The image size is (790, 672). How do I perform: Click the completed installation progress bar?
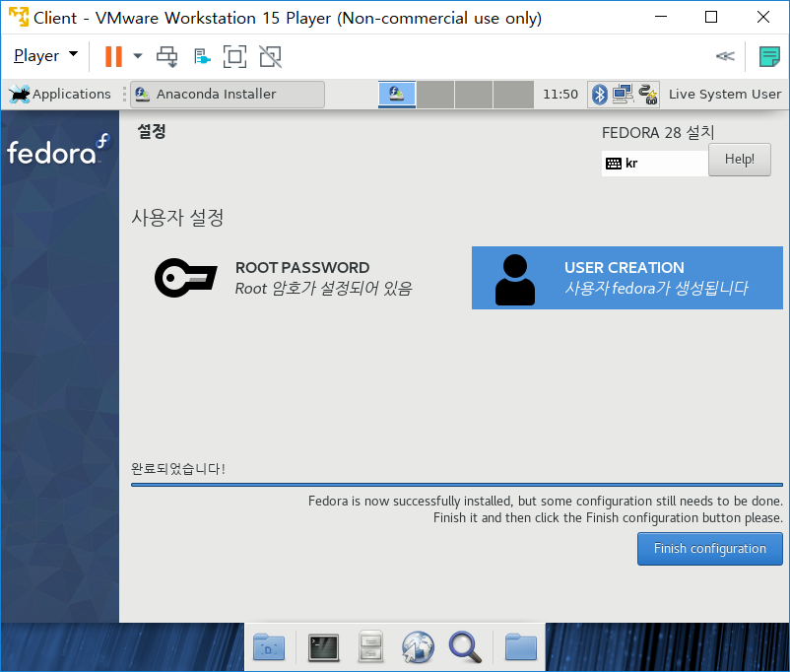456,485
